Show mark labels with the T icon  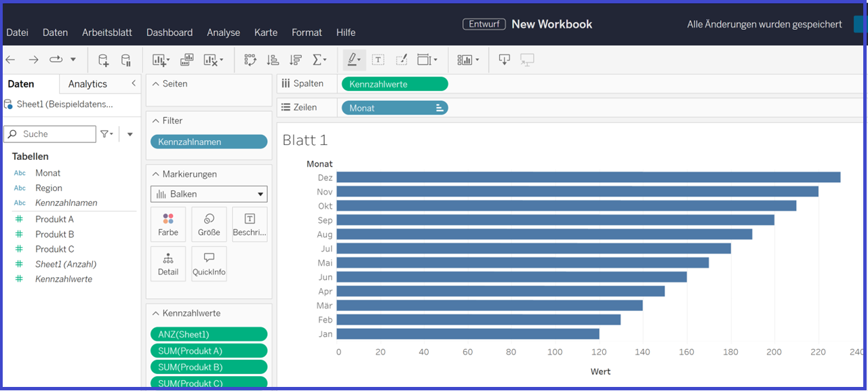pyautogui.click(x=378, y=60)
